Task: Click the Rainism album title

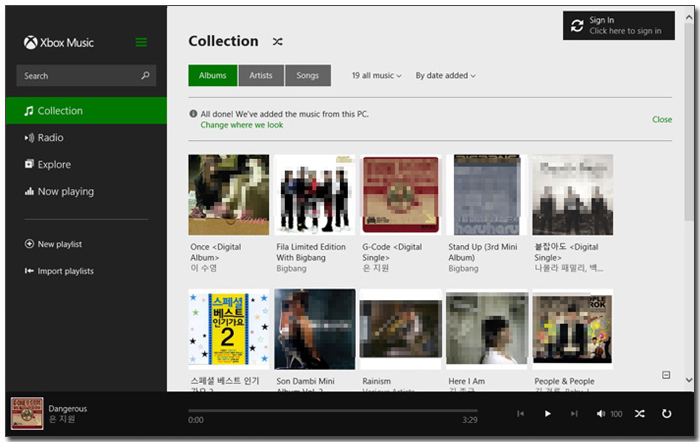Action: 376,381
